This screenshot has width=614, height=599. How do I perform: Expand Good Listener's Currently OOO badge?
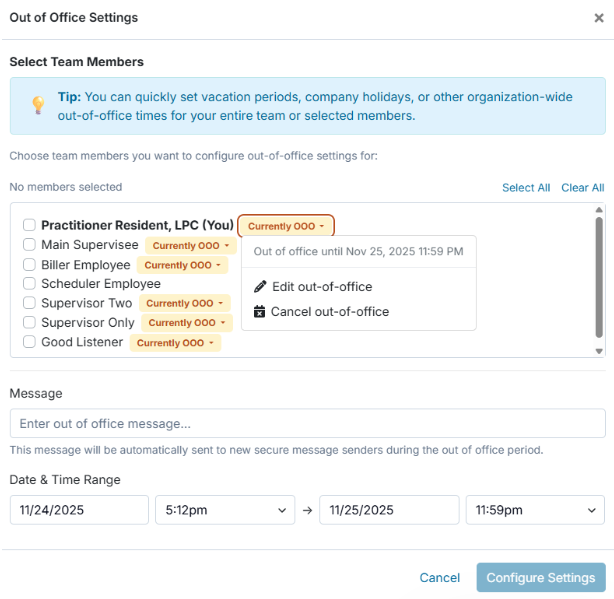click(x=175, y=343)
